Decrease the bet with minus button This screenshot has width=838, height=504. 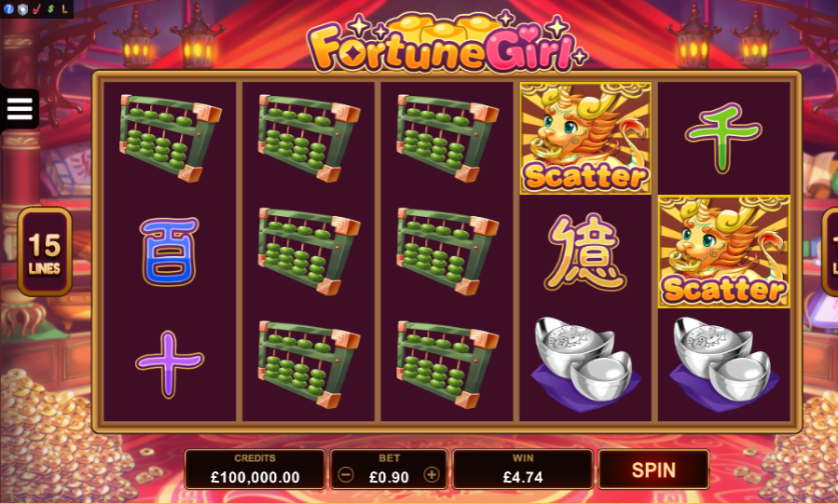346,474
